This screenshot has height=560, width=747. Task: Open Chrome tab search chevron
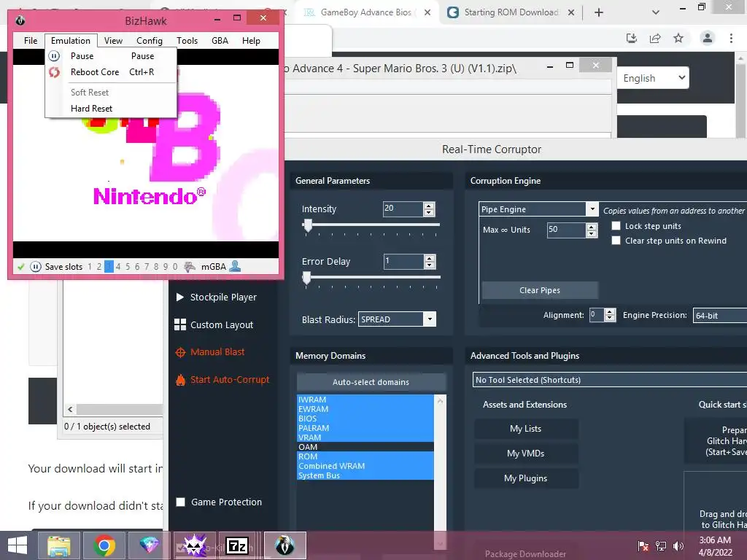(656, 12)
